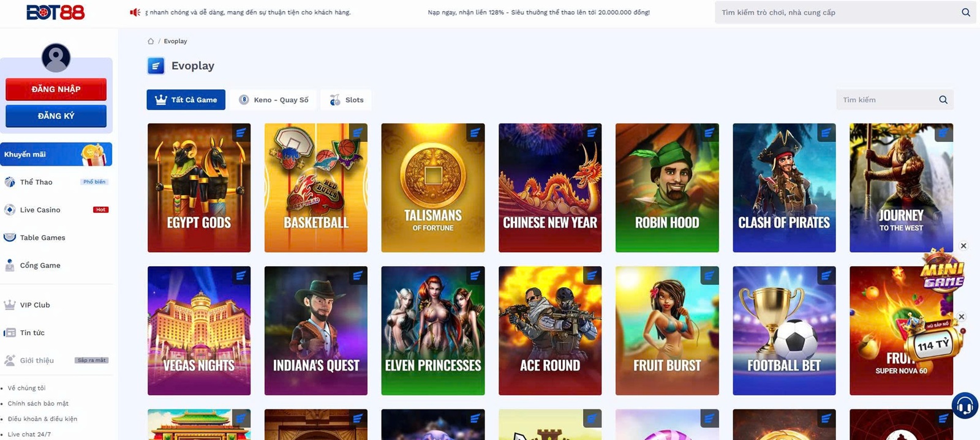Switch to Keno - Quay Số tab

pyautogui.click(x=274, y=100)
